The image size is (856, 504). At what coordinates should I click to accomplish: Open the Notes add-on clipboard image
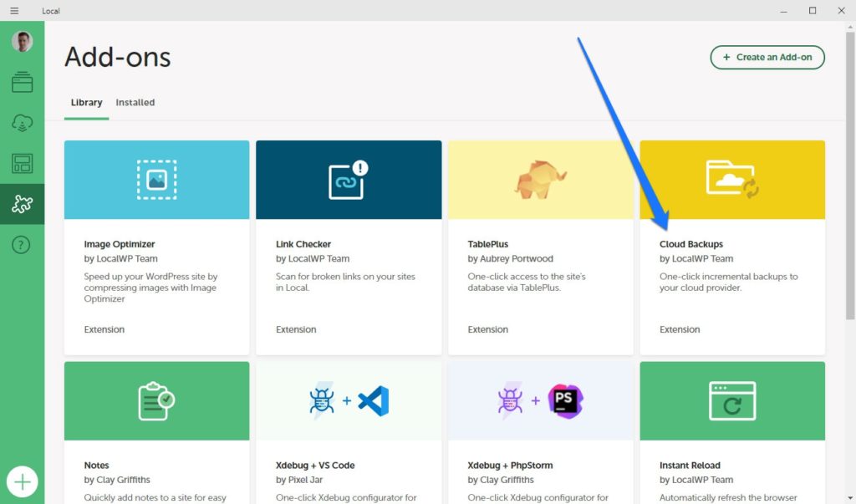point(156,400)
